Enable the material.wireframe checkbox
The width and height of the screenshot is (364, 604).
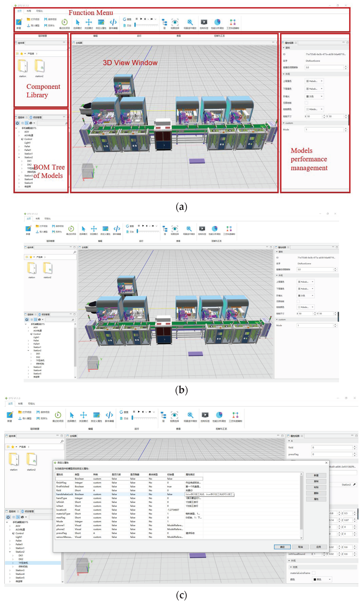314,573
